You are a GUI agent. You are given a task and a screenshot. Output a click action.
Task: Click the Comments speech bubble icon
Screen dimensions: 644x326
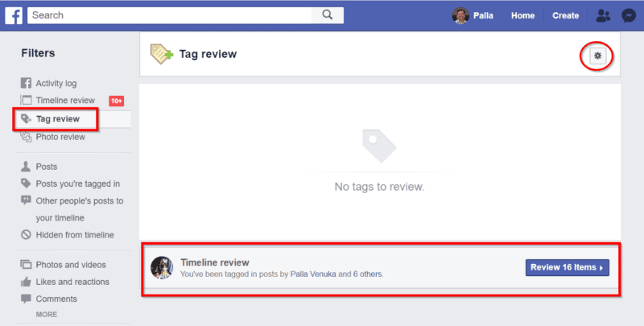pyautogui.click(x=26, y=299)
